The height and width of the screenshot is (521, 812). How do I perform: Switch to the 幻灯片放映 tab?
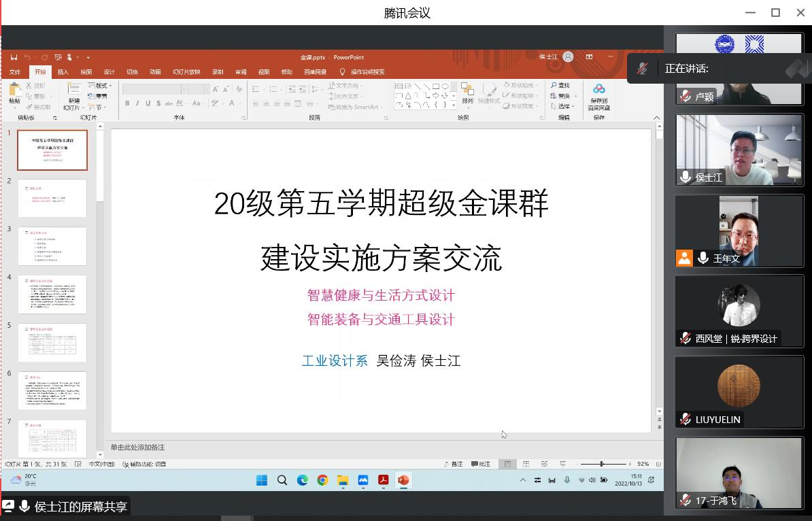186,72
